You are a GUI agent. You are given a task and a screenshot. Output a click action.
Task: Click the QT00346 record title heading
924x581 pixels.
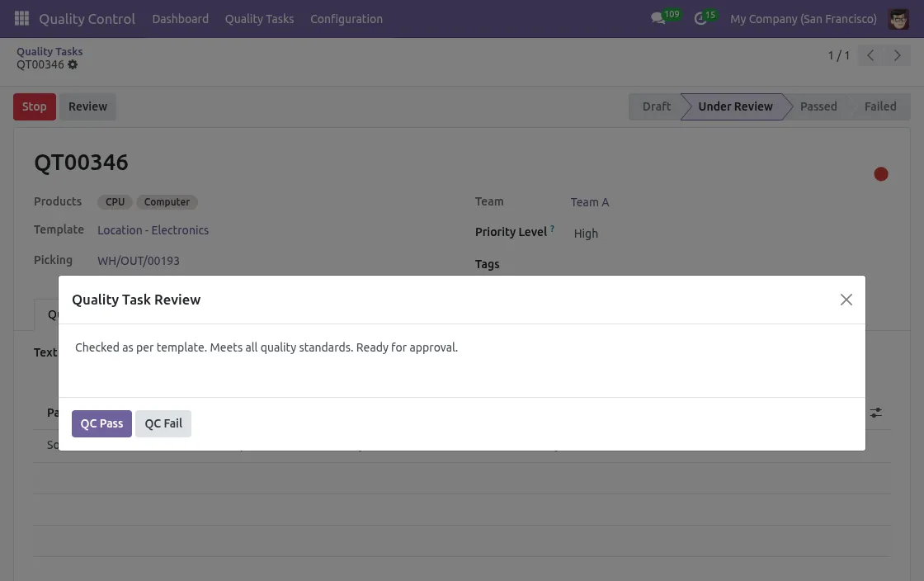pos(82,163)
